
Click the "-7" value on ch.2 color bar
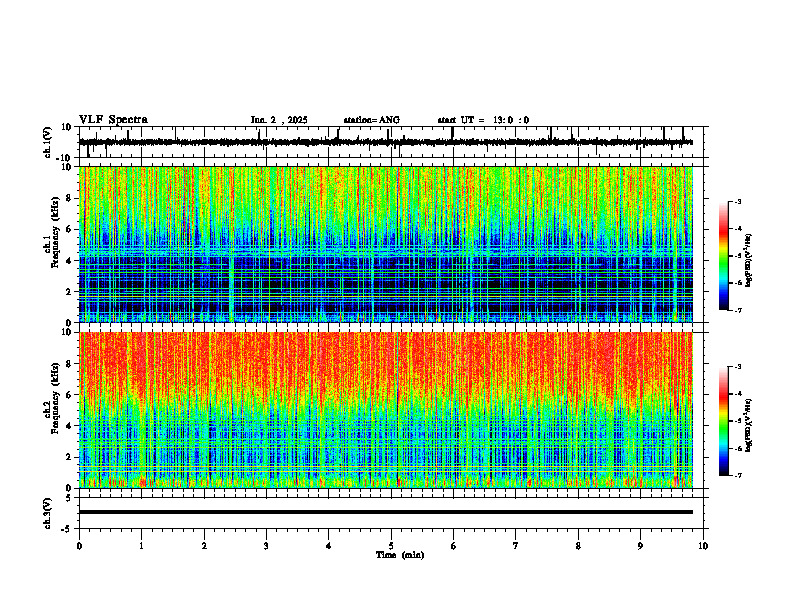[738, 476]
